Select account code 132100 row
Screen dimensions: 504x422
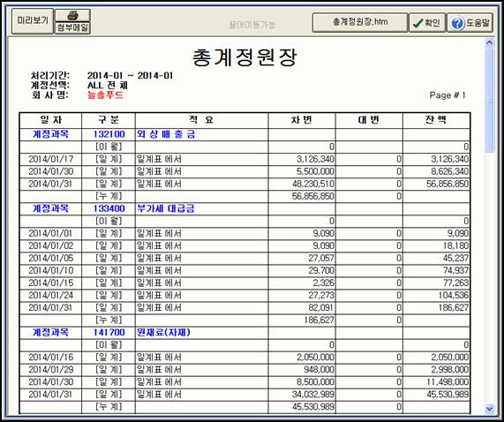tap(244, 134)
